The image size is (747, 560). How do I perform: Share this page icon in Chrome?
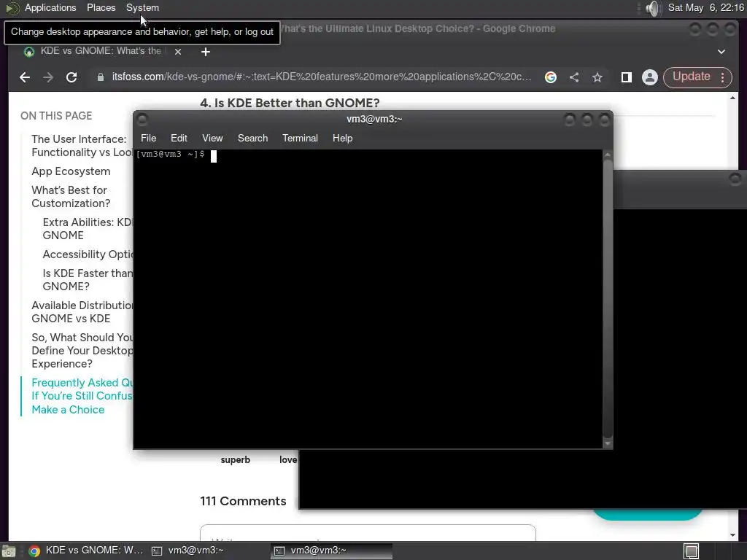574,77
